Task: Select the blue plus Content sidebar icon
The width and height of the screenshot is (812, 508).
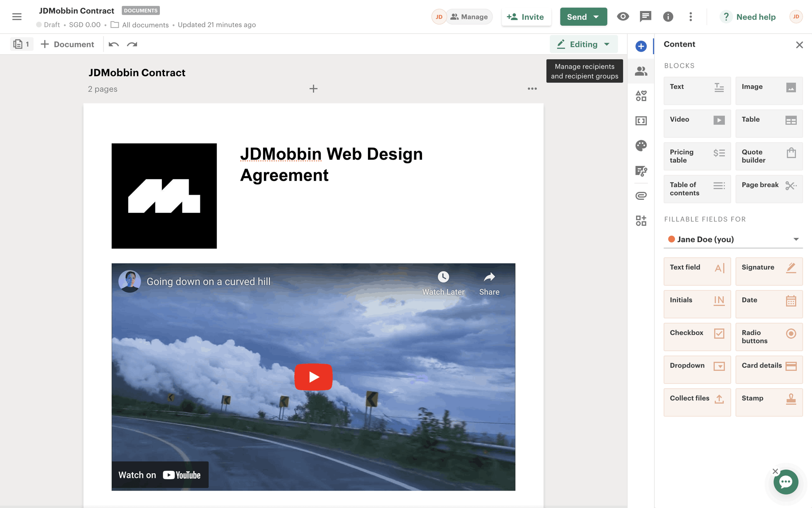Action: click(641, 46)
